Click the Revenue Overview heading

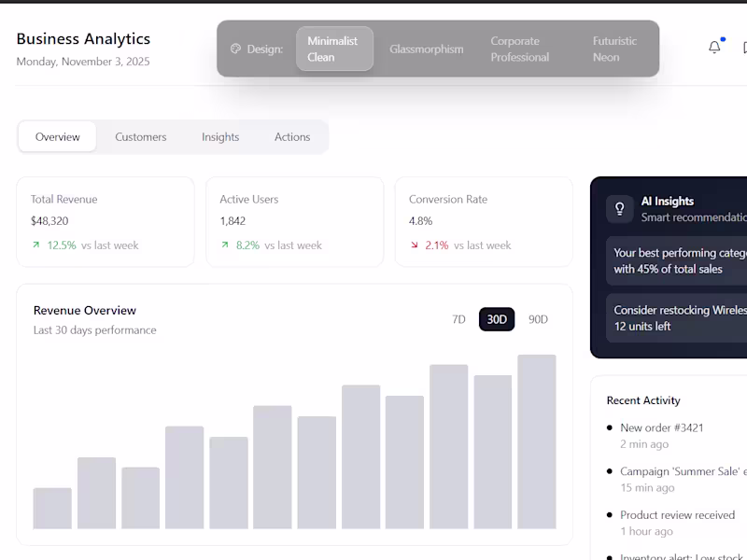pos(85,311)
